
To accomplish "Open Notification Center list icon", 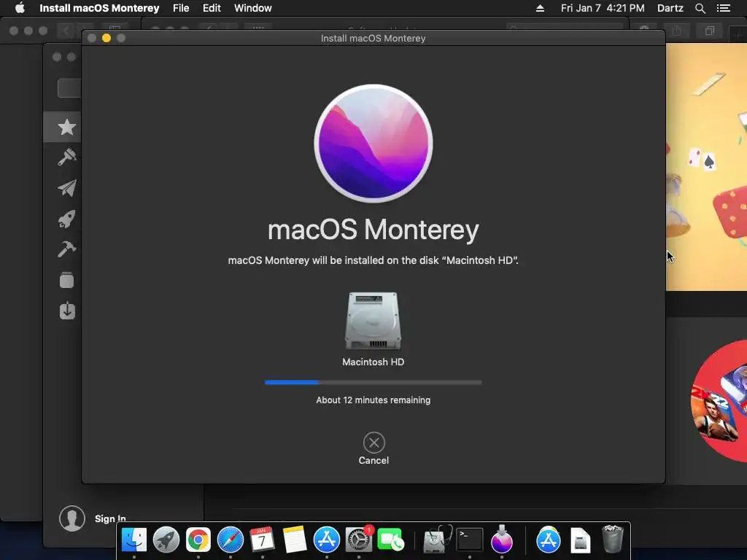I will pos(724,8).
